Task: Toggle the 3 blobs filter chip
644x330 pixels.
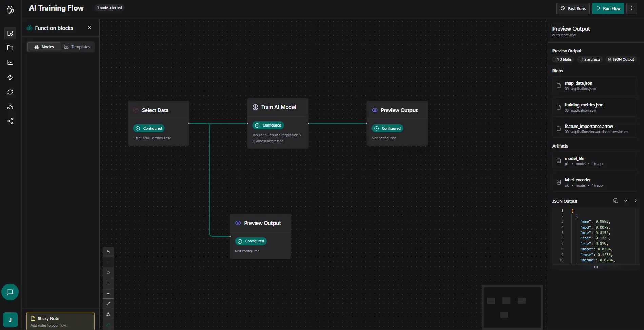Action: 563,60
